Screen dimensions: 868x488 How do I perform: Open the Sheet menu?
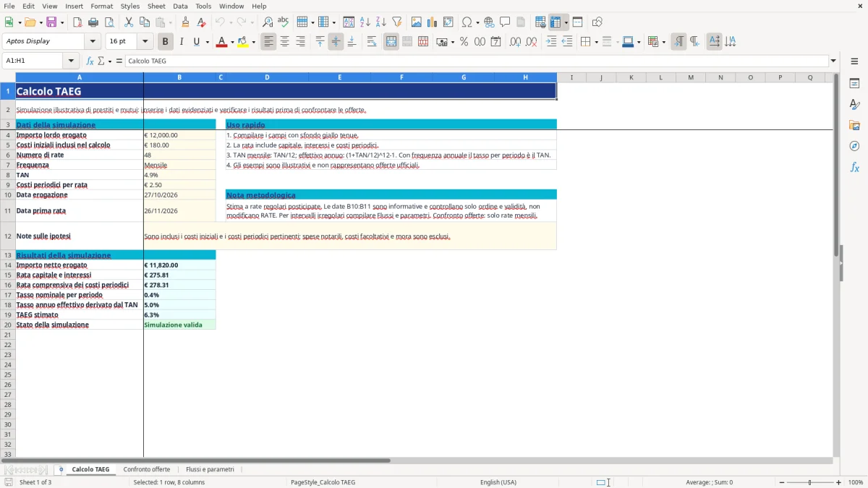(156, 6)
